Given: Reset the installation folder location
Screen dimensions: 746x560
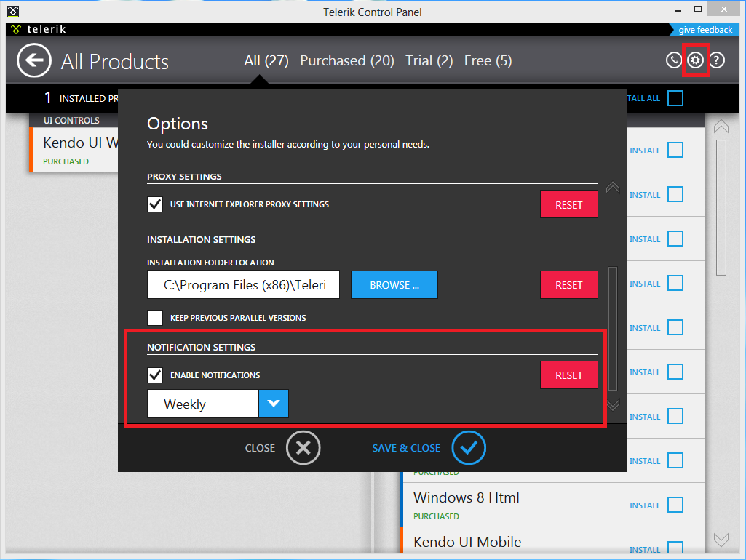Looking at the screenshot, I should (569, 285).
